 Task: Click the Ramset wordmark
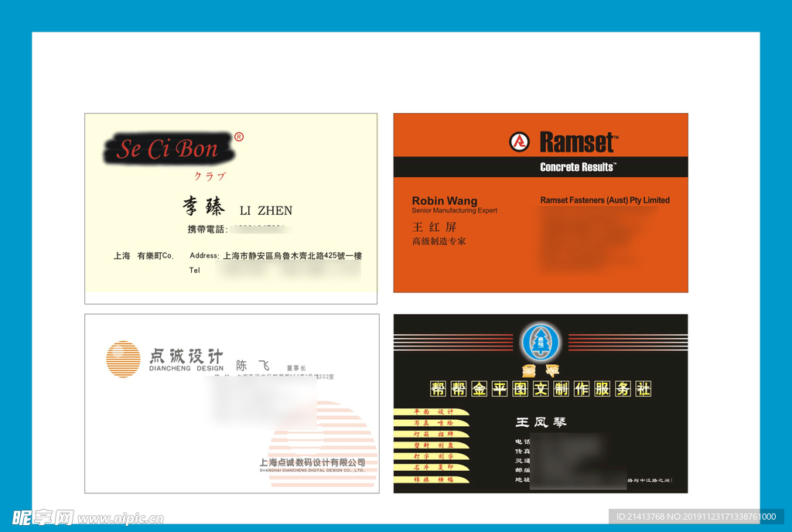pyautogui.click(x=579, y=142)
